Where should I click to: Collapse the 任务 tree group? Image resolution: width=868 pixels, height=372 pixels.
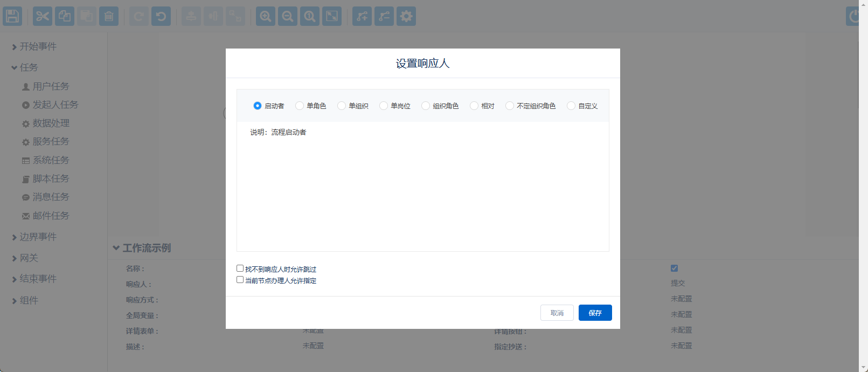(15, 67)
